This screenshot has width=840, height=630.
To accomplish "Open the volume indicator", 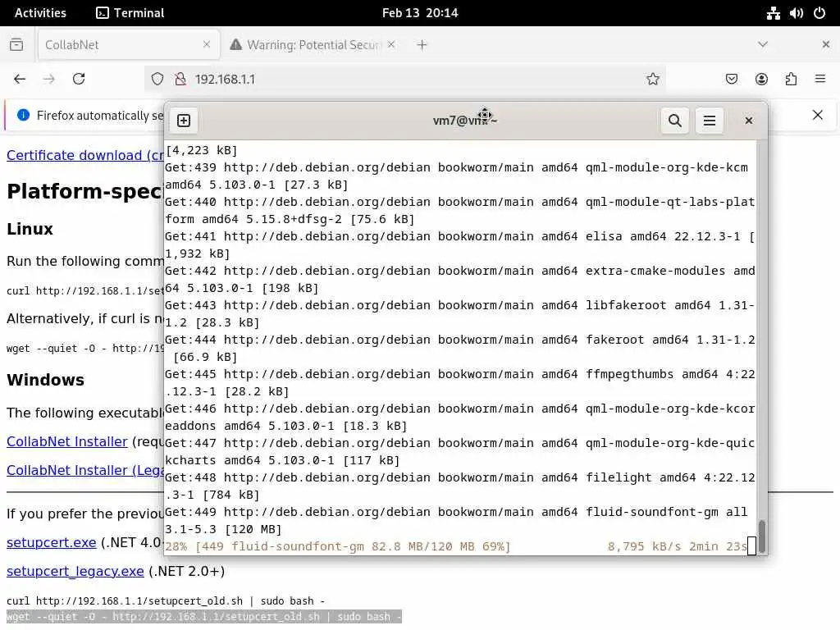I will tap(796, 13).
